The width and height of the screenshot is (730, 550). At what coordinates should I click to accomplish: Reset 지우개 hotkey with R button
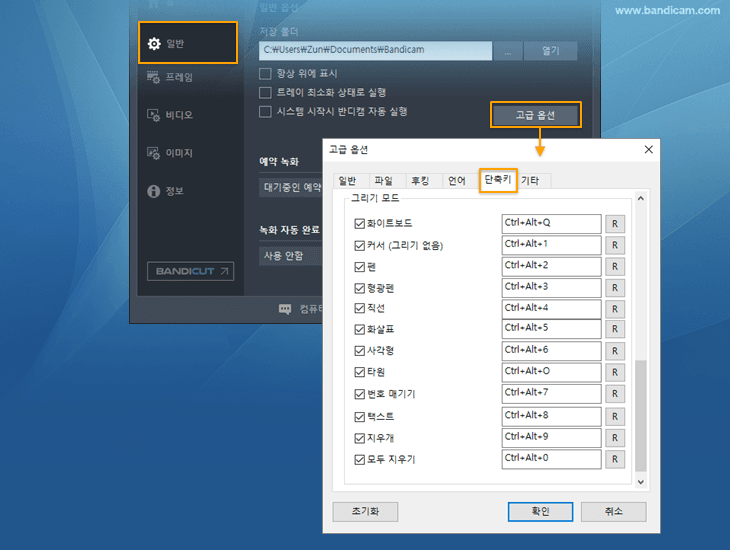point(615,438)
